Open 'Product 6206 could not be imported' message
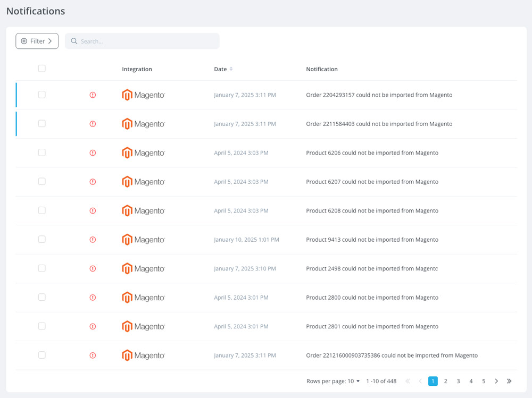 372,153
